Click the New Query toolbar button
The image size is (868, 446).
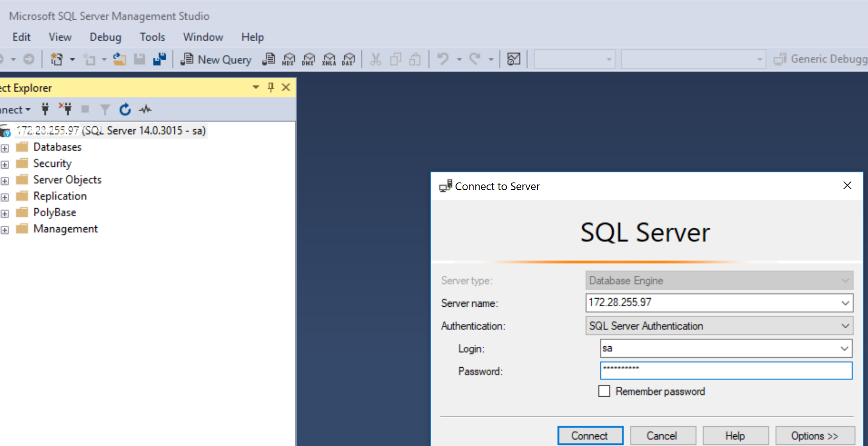216,59
